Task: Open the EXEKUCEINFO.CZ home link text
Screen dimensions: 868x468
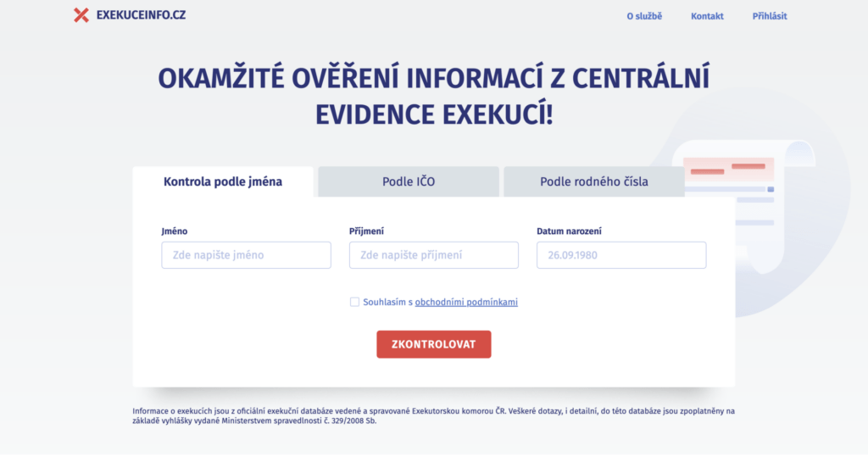Action: (141, 15)
